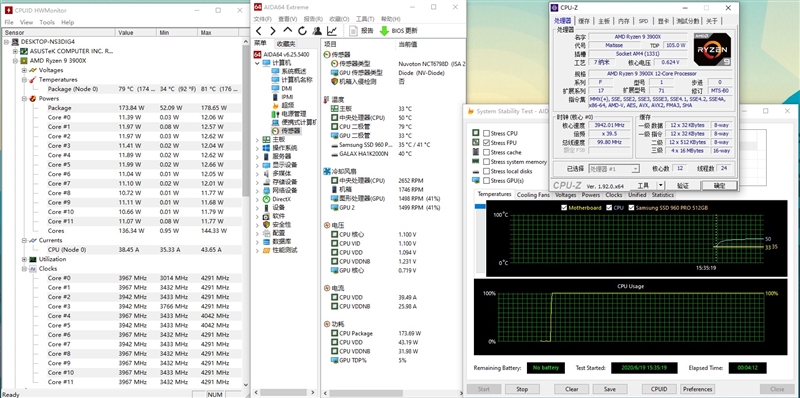Enable the Stress local disks checkbox

[x=486, y=171]
